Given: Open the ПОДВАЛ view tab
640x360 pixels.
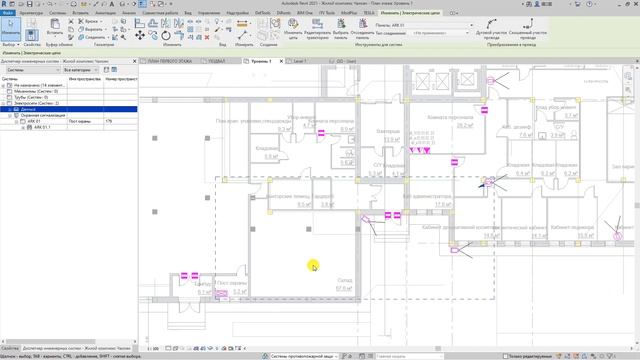Looking at the screenshot, I should click(x=216, y=61).
